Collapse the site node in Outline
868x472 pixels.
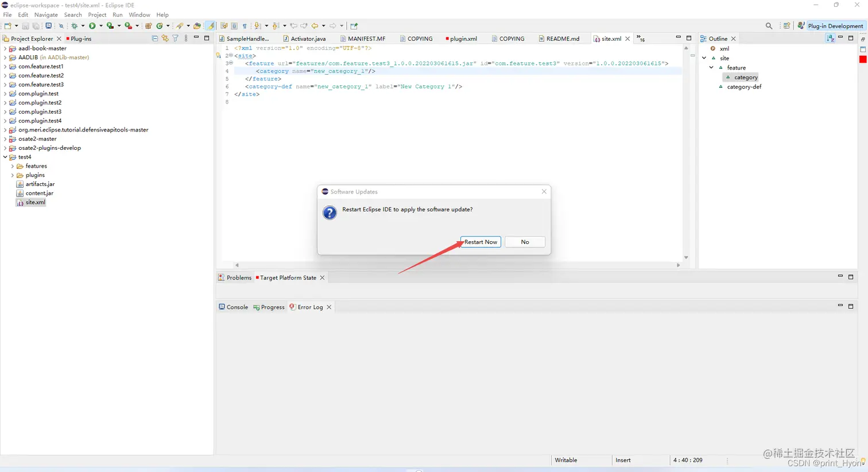pos(704,58)
